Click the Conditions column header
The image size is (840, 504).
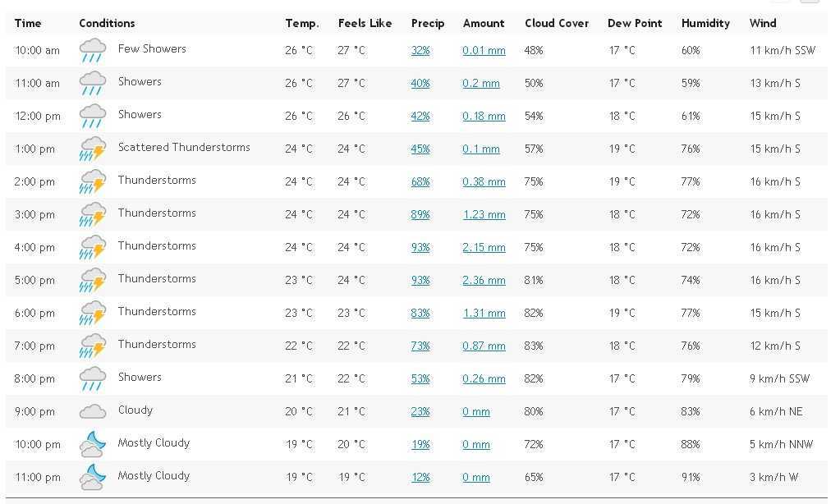(x=107, y=23)
